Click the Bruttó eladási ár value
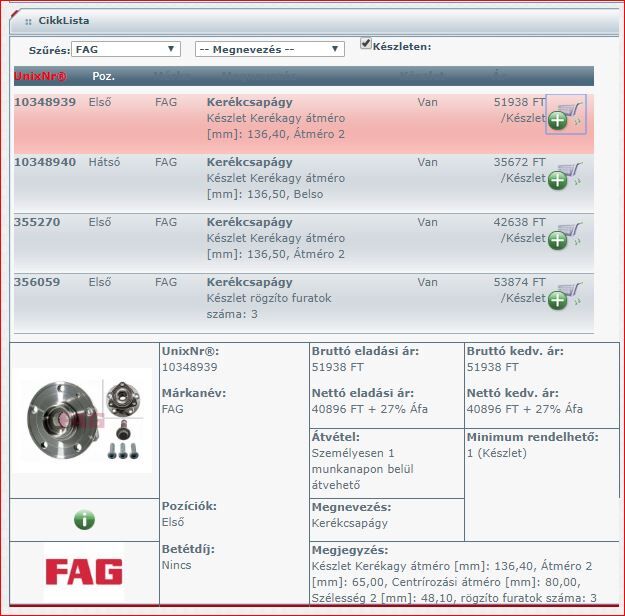Screen dimensions: 625x616 [x=338, y=367]
